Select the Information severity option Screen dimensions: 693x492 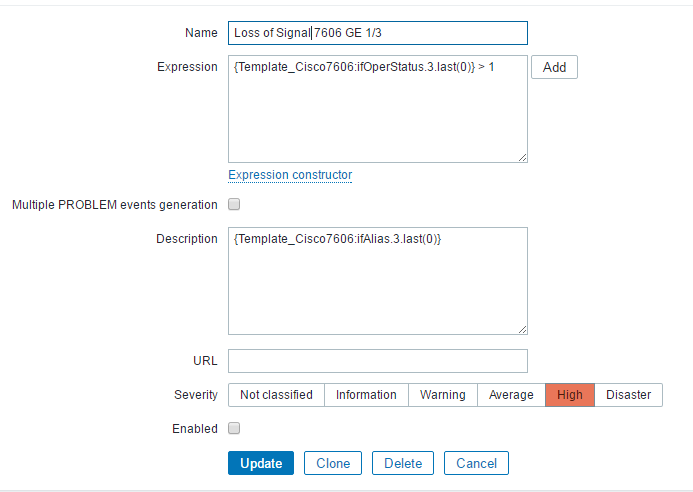tap(366, 395)
